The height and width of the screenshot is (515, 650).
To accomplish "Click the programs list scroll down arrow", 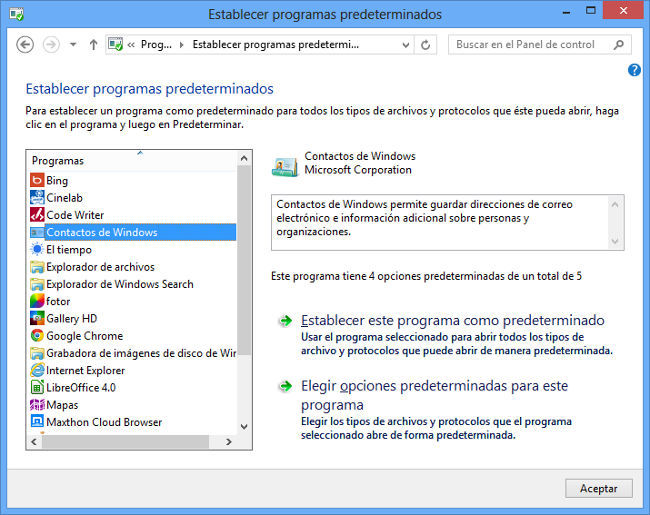I will 244,427.
